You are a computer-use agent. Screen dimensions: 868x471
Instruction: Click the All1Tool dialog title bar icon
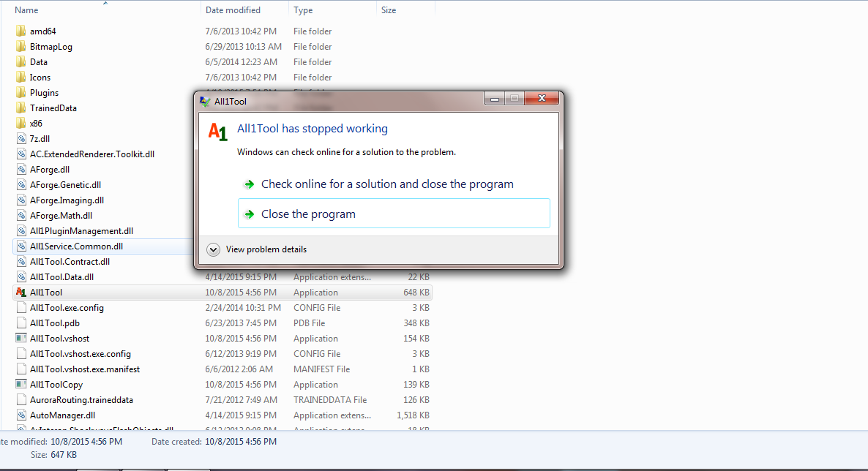[205, 101]
